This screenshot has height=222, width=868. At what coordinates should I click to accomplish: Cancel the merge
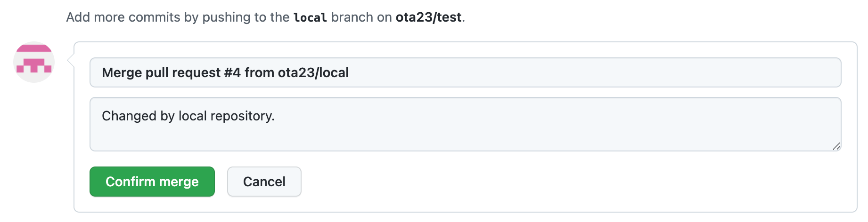[x=264, y=182]
